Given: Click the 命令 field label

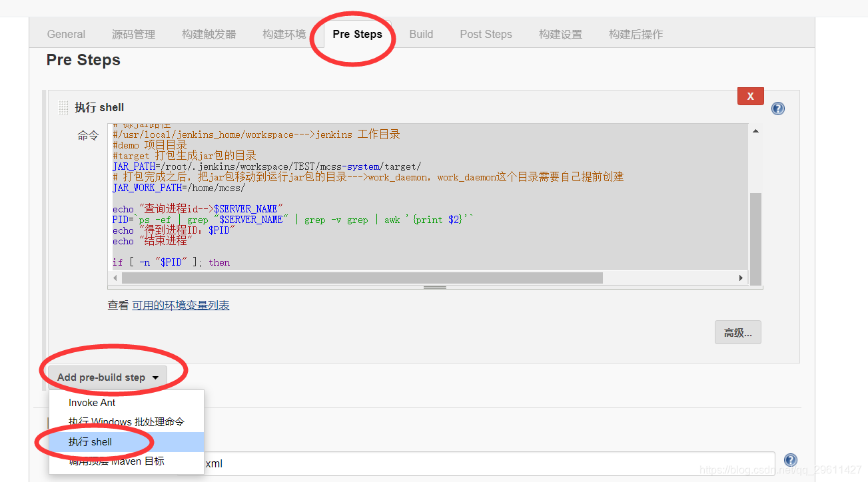Looking at the screenshot, I should pos(88,136).
